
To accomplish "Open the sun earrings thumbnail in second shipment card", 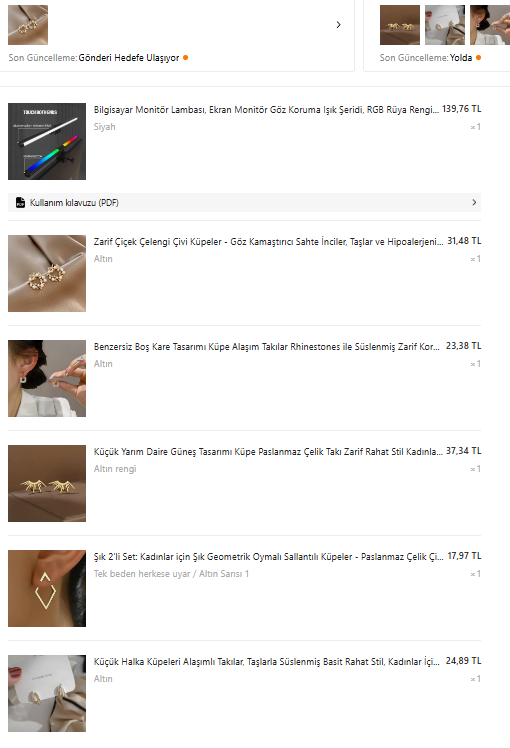I will [x=400, y=25].
